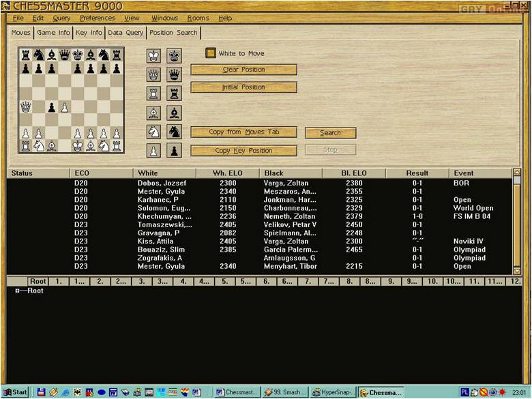Switch to the Data Query tab
The height and width of the screenshot is (399, 532).
[125, 33]
